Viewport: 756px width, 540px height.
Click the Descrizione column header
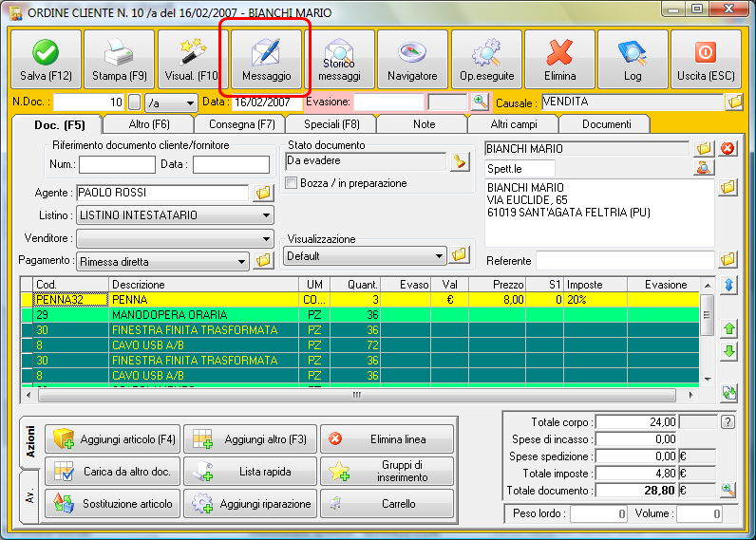coord(204,285)
